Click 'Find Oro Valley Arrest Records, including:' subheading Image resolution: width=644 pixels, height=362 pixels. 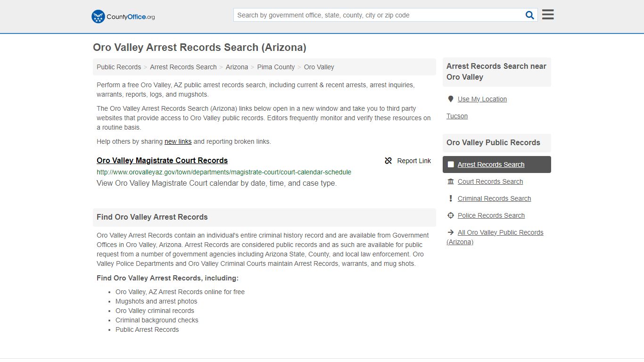pos(167,278)
